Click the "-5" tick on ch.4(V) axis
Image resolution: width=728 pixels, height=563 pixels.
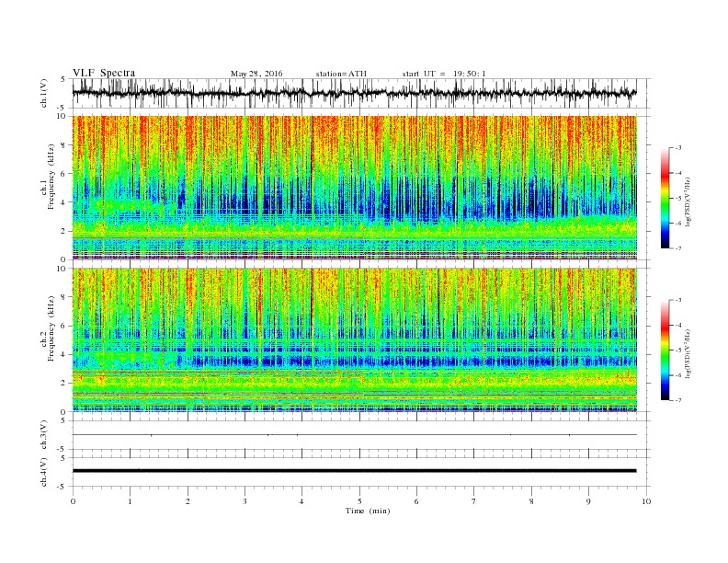(63, 487)
